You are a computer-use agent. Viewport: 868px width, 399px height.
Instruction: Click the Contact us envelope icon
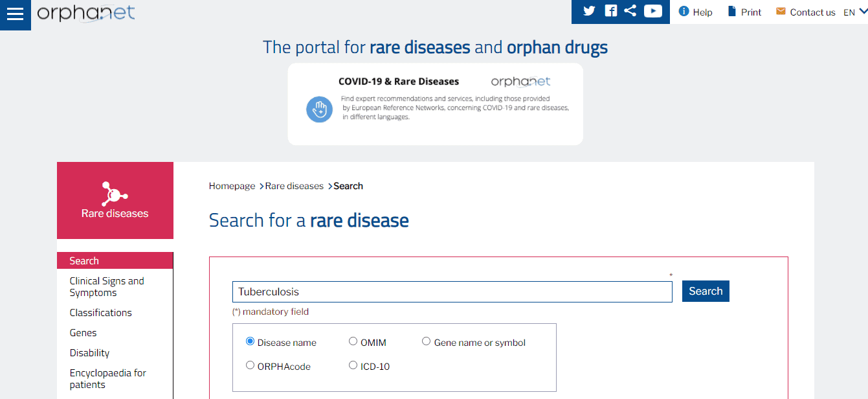pos(781,11)
